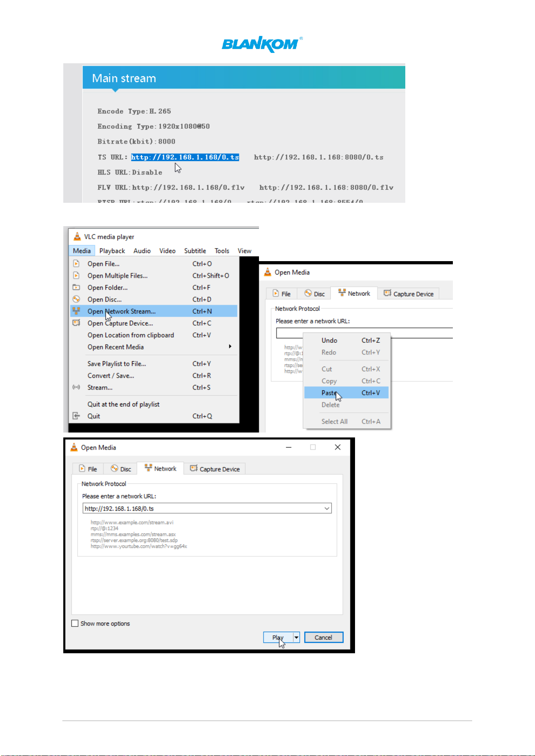The image size is (535, 756).
Task: Choose Open Capture Device... entry
Action: (154, 323)
